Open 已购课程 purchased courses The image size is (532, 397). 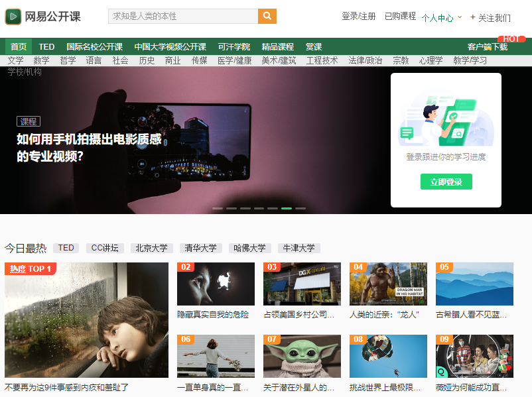click(x=401, y=17)
